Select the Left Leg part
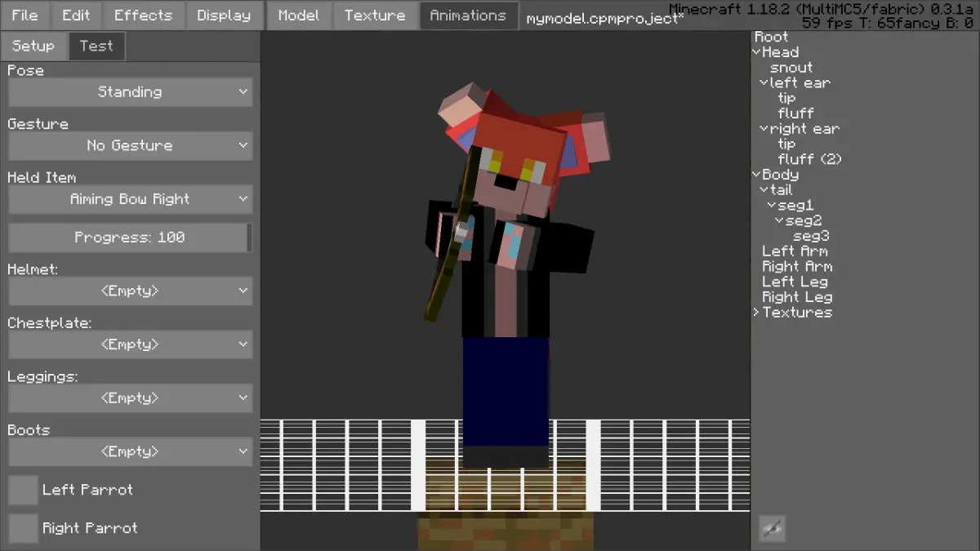This screenshot has width=980, height=551. (x=795, y=282)
